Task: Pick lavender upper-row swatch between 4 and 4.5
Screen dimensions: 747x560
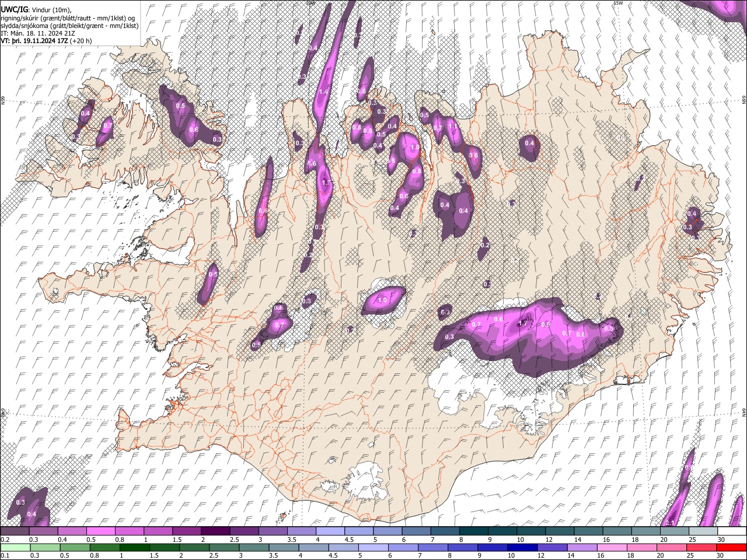Action: 330,531
